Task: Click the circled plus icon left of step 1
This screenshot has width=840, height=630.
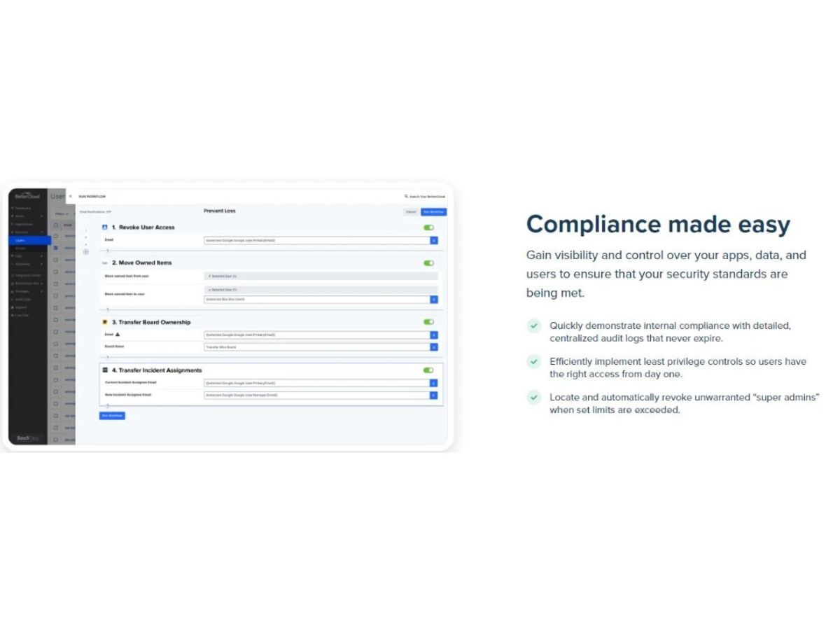Action: (x=86, y=251)
